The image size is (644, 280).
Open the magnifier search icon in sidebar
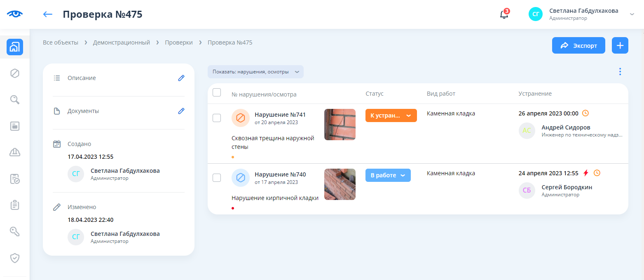pos(15,100)
